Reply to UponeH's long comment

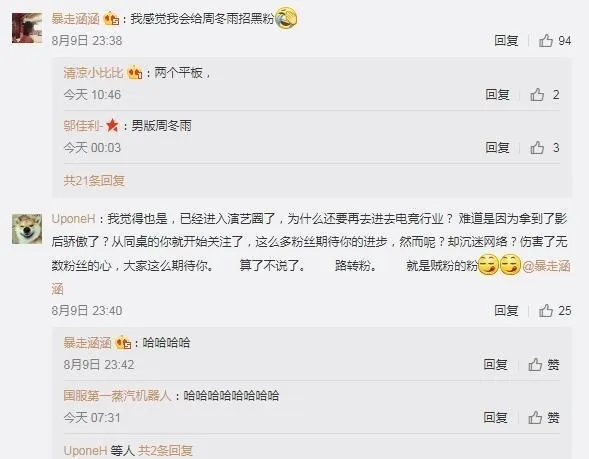506,311
